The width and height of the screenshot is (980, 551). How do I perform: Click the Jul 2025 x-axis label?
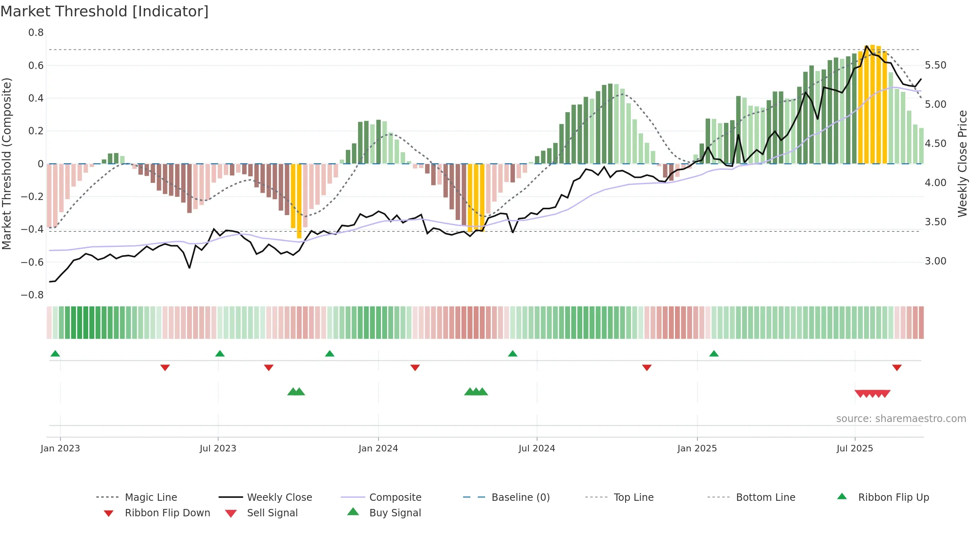(x=855, y=448)
